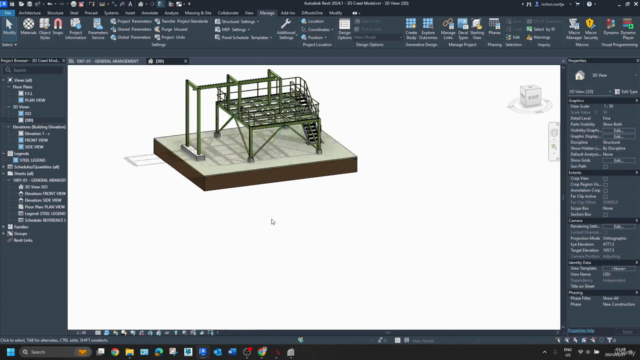
Task: Open the Collaborate ribbon tab
Action: 228,13
